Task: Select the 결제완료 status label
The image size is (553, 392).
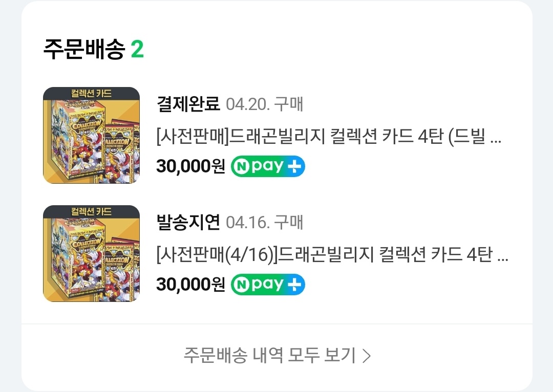Action: pyautogui.click(x=188, y=104)
